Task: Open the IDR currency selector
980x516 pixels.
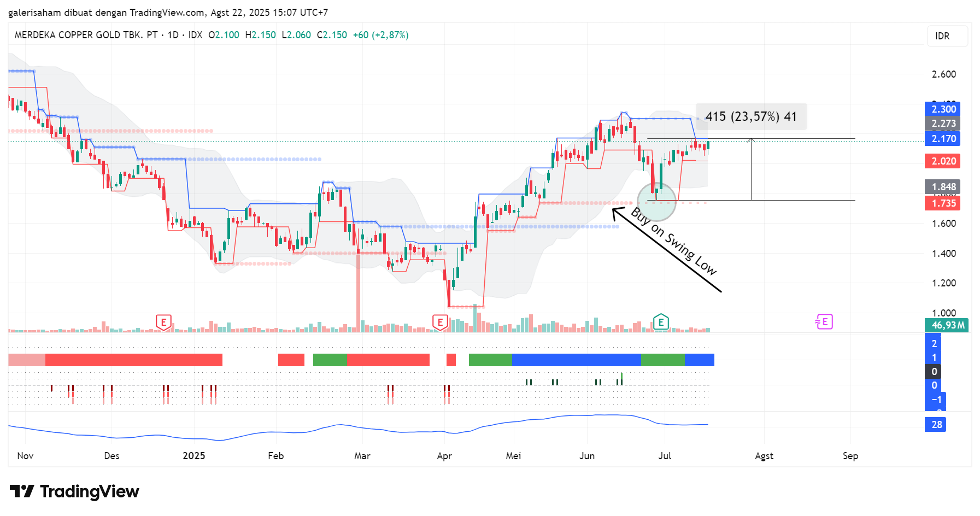Action: pyautogui.click(x=947, y=36)
